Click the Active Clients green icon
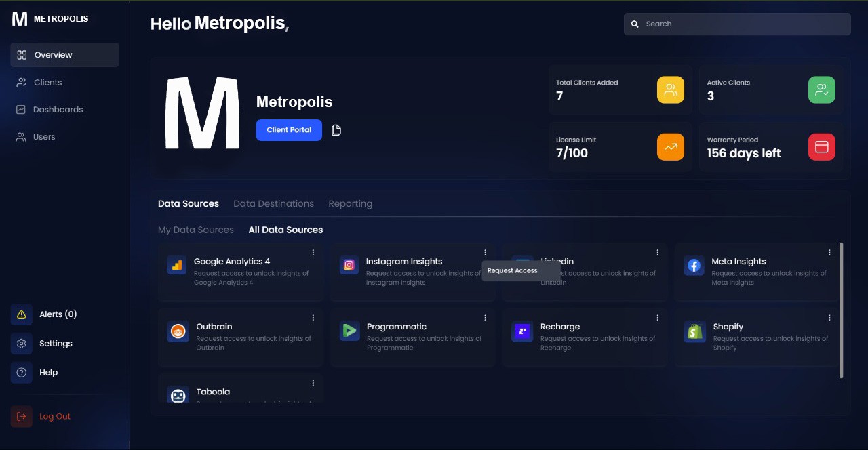868x450 pixels. click(x=822, y=89)
